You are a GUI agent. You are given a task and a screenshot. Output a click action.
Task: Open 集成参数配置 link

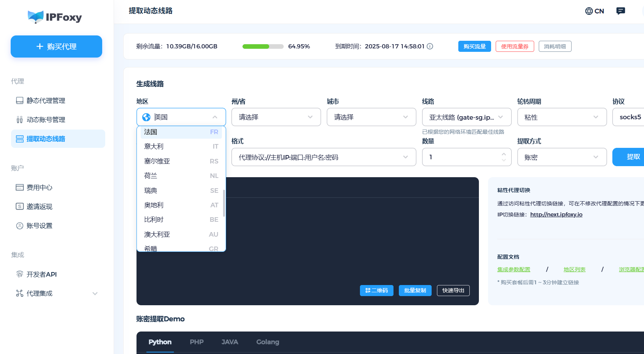514,269
